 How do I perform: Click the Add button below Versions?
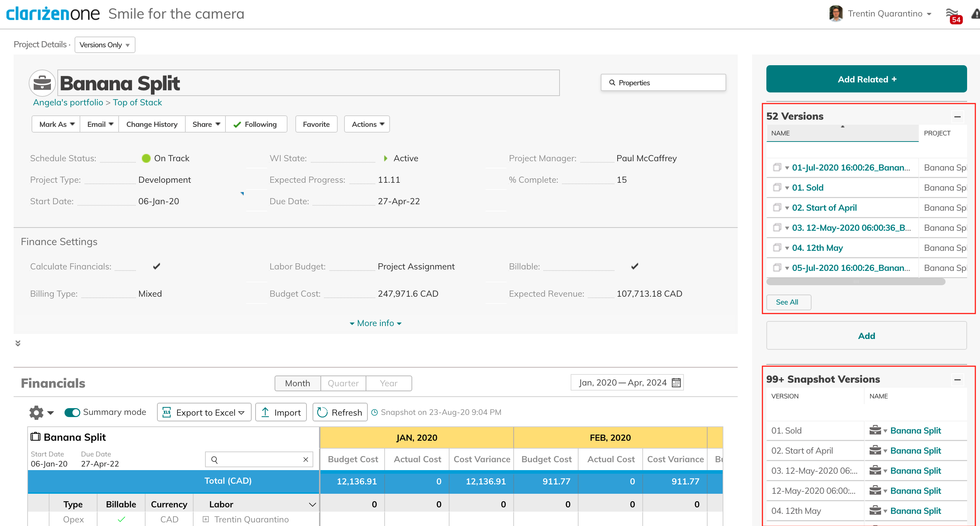click(866, 336)
